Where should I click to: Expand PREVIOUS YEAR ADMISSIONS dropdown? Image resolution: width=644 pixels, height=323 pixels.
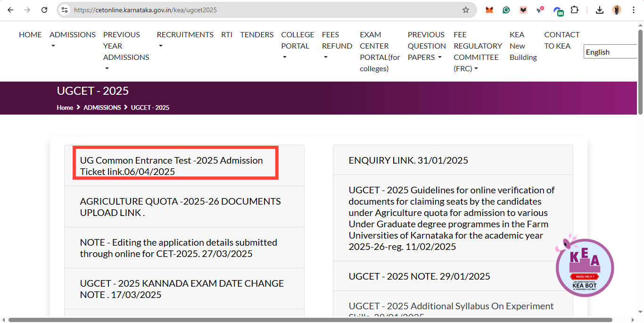point(126,51)
